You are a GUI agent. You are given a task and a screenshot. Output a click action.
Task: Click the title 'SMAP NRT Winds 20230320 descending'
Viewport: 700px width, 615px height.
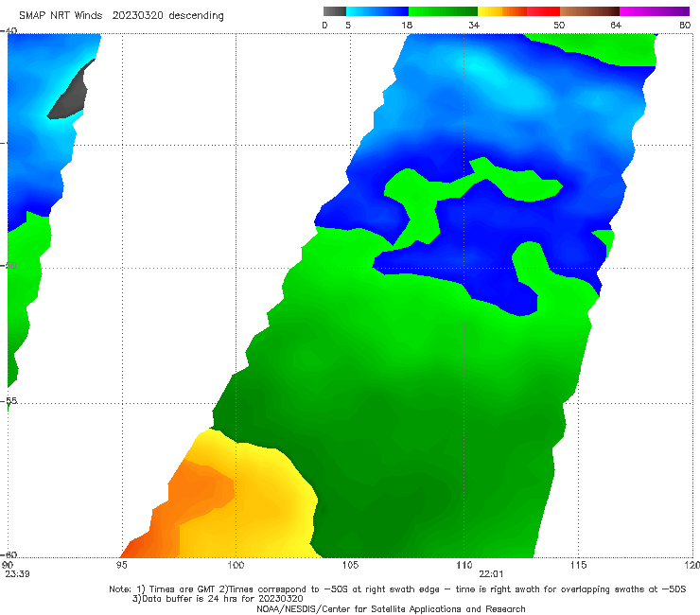pos(121,15)
